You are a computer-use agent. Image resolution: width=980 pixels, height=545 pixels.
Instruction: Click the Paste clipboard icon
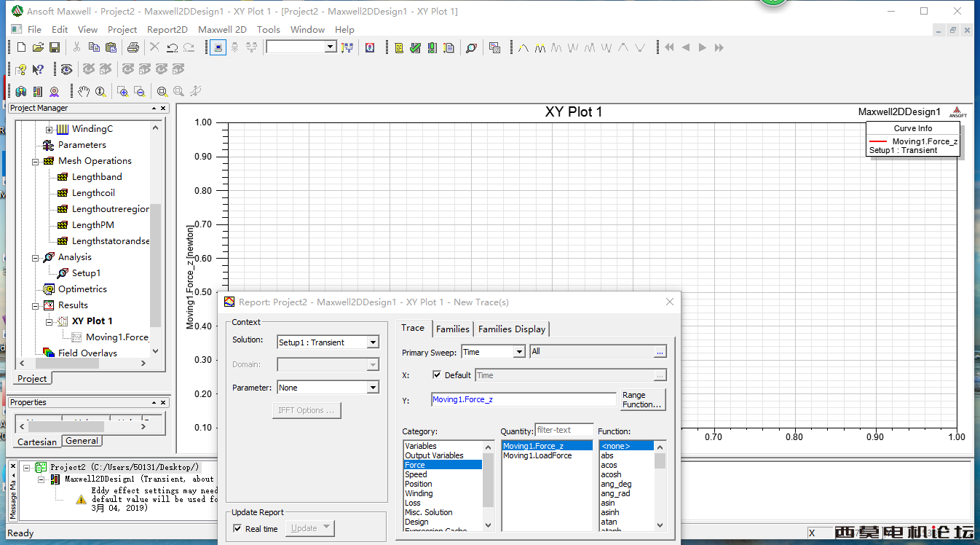(111, 47)
